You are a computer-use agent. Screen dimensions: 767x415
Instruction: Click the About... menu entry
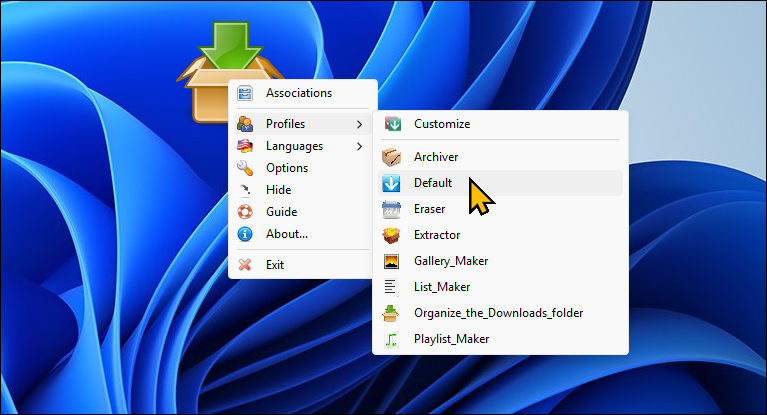286,234
